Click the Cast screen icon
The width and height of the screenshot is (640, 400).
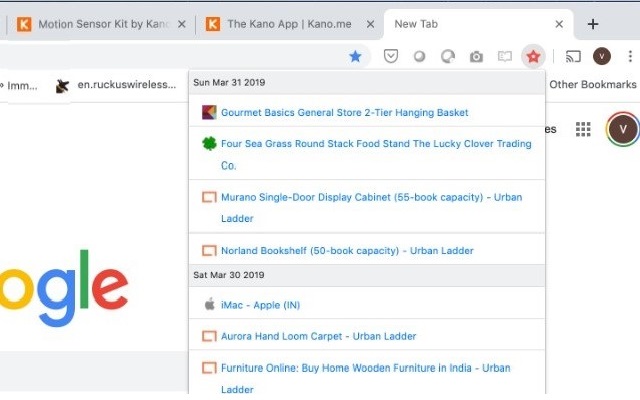pyautogui.click(x=573, y=56)
